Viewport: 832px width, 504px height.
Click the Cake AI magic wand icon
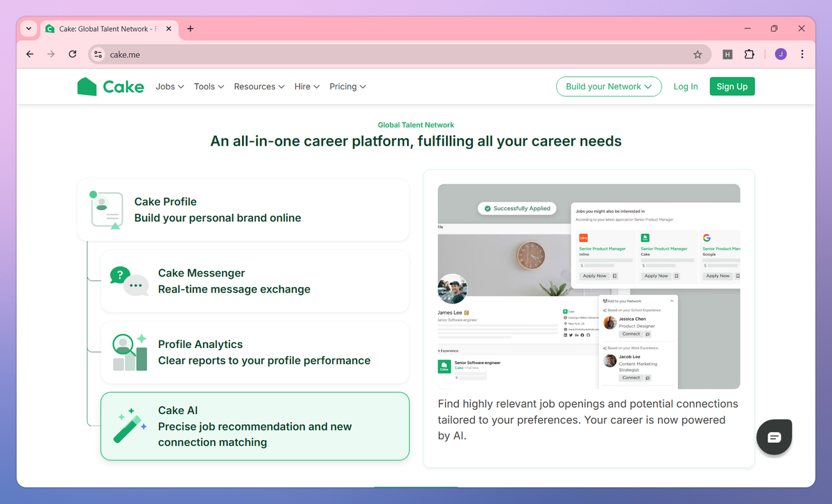click(130, 426)
